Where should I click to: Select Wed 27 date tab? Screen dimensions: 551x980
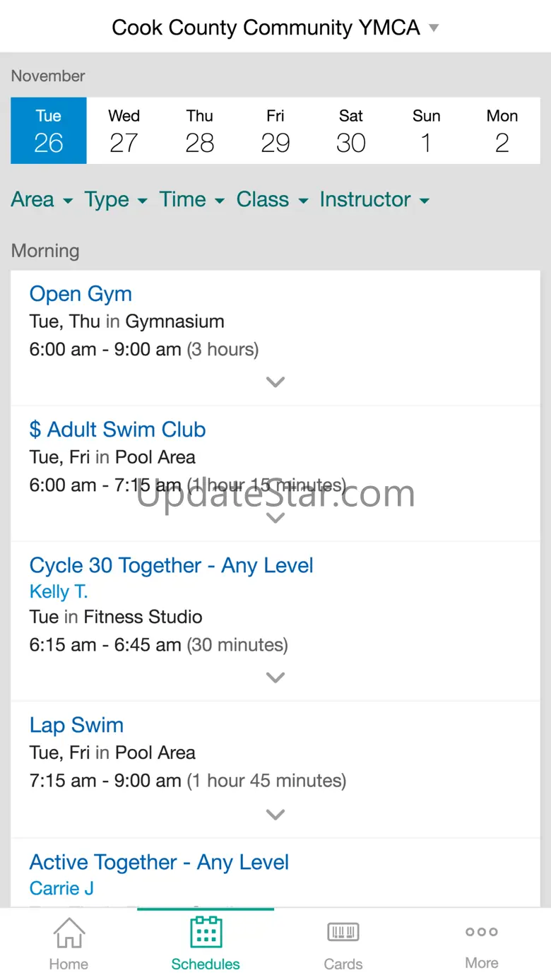124,131
